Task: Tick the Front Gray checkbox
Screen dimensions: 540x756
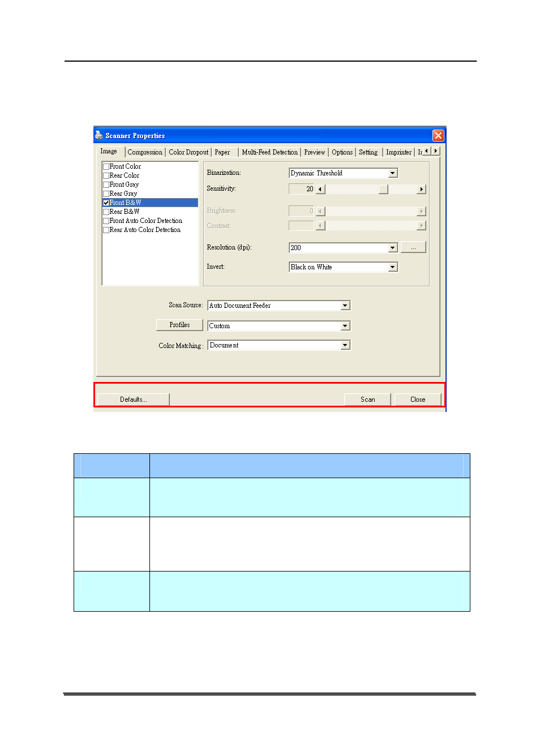Action: 106,185
